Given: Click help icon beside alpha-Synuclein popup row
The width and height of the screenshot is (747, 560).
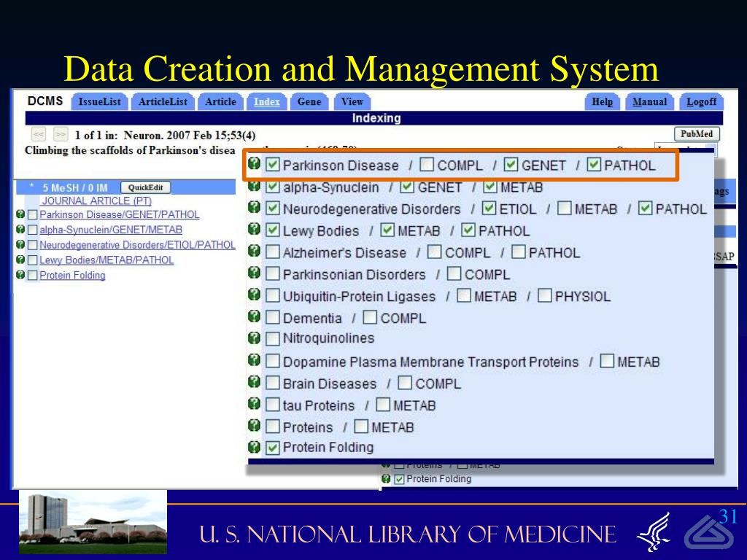Looking at the screenshot, I should 255,186.
